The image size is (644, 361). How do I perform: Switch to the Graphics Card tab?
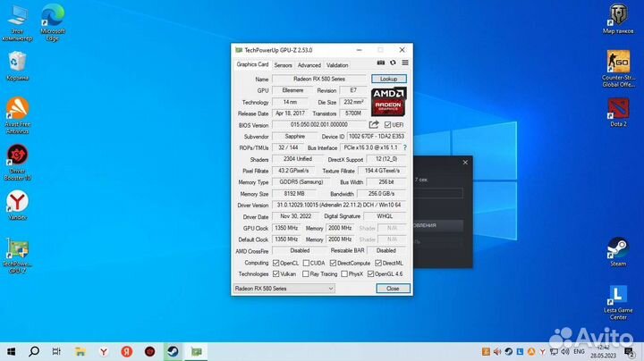pyautogui.click(x=252, y=64)
